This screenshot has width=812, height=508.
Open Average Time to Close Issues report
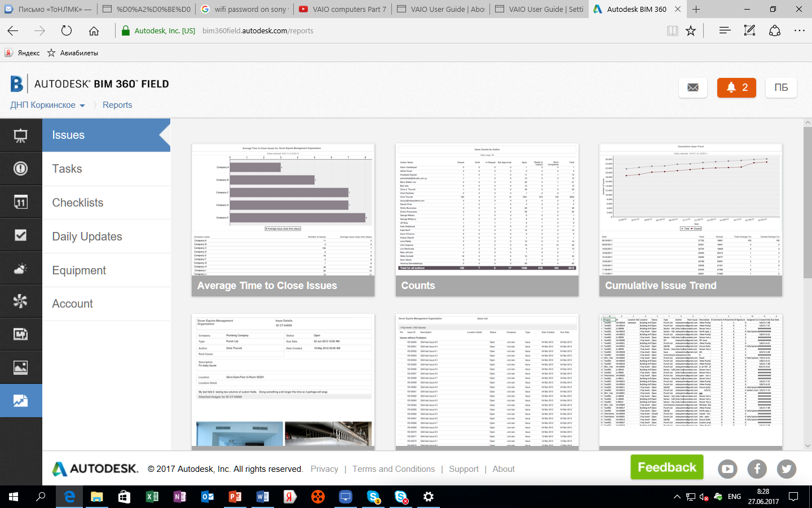click(x=283, y=220)
